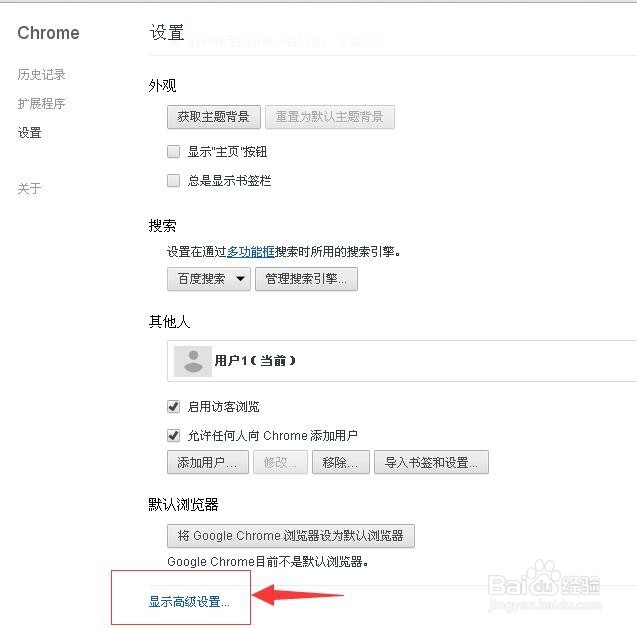
Task: Click the 管理搜索引擎... button
Action: point(306,279)
